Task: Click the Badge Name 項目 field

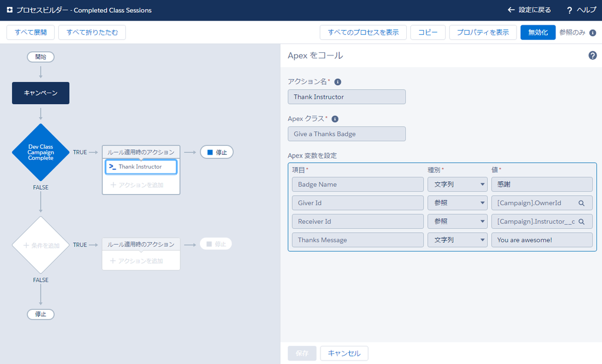Action: coord(358,184)
